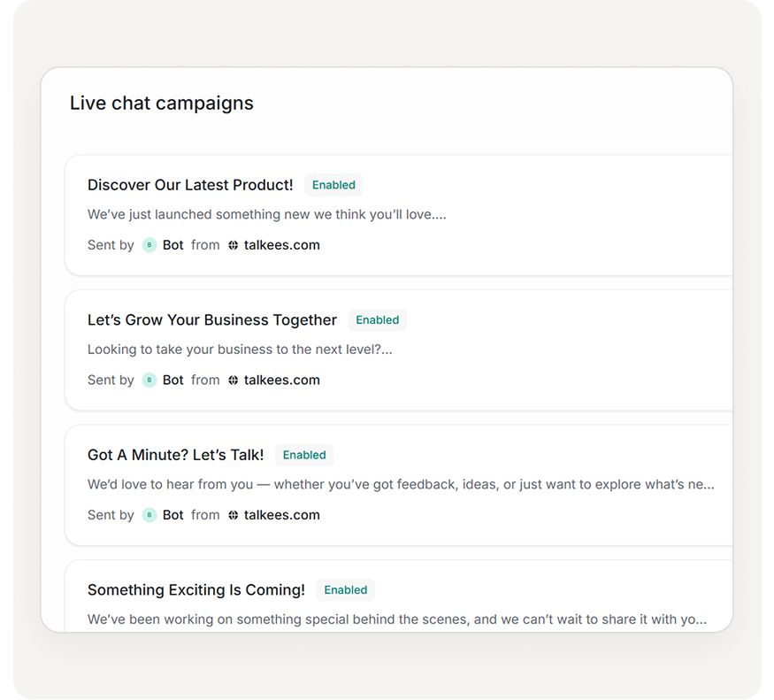Click Bot avatar in Got A Minute campaign
The image size is (774, 700).
pyautogui.click(x=149, y=515)
